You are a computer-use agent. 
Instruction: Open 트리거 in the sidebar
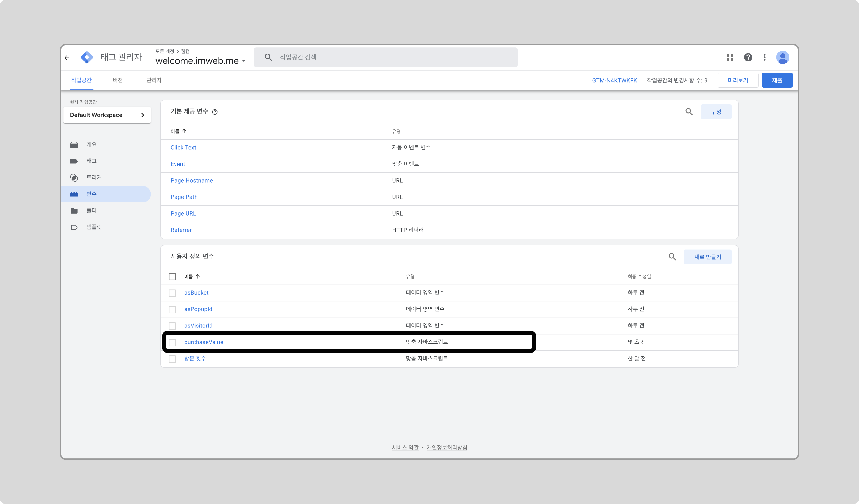click(106, 178)
